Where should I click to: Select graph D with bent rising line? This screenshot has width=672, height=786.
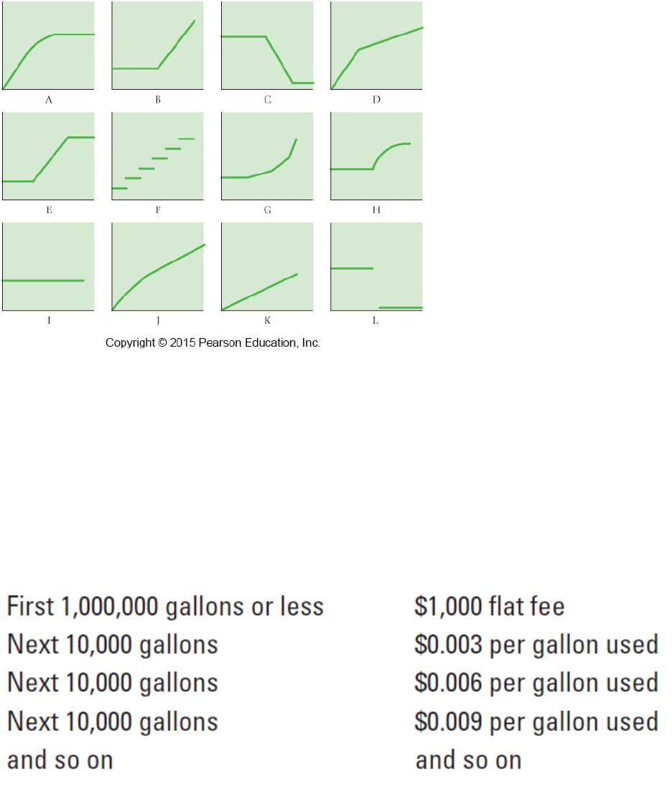pos(377,45)
